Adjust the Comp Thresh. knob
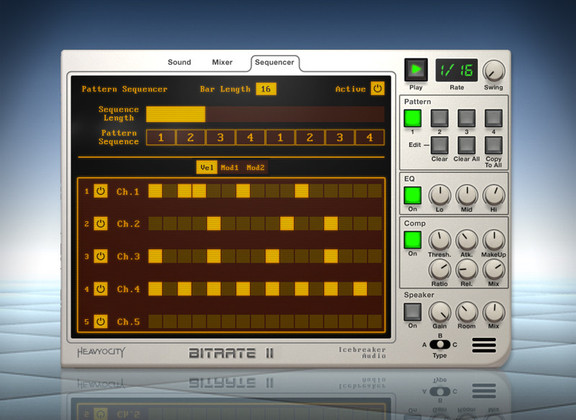This screenshot has width=576, height=420. tap(439, 240)
